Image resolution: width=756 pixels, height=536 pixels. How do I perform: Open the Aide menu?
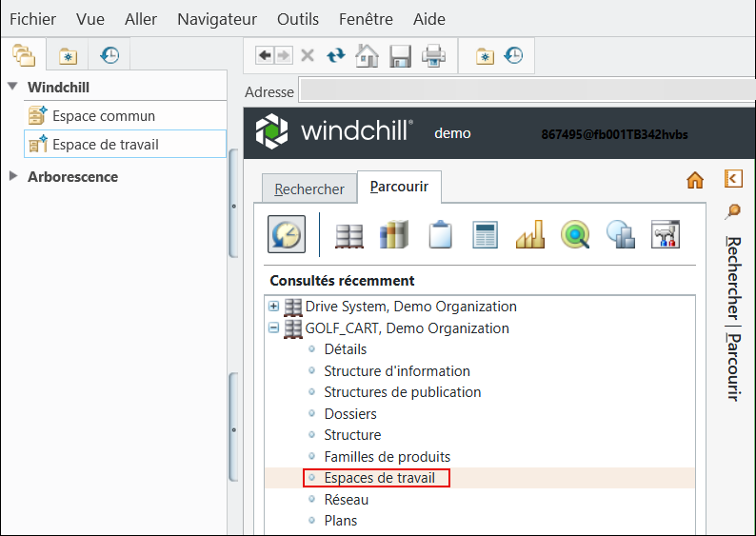429,19
